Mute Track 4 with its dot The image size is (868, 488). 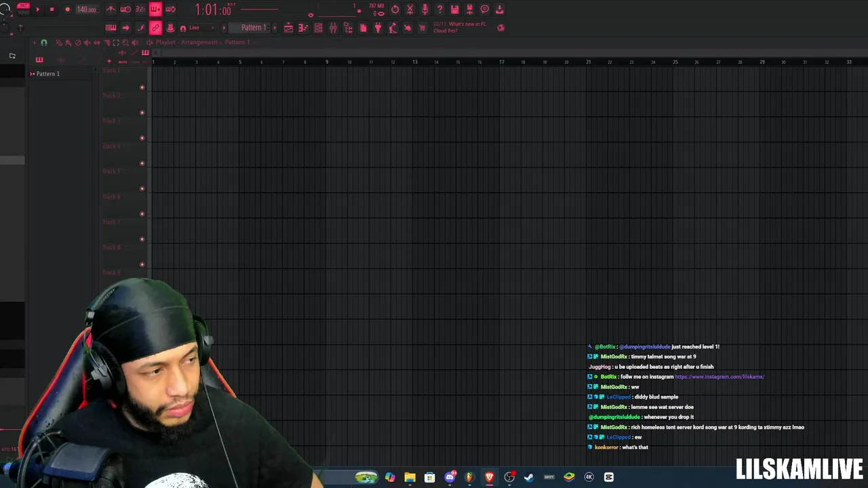[142, 163]
